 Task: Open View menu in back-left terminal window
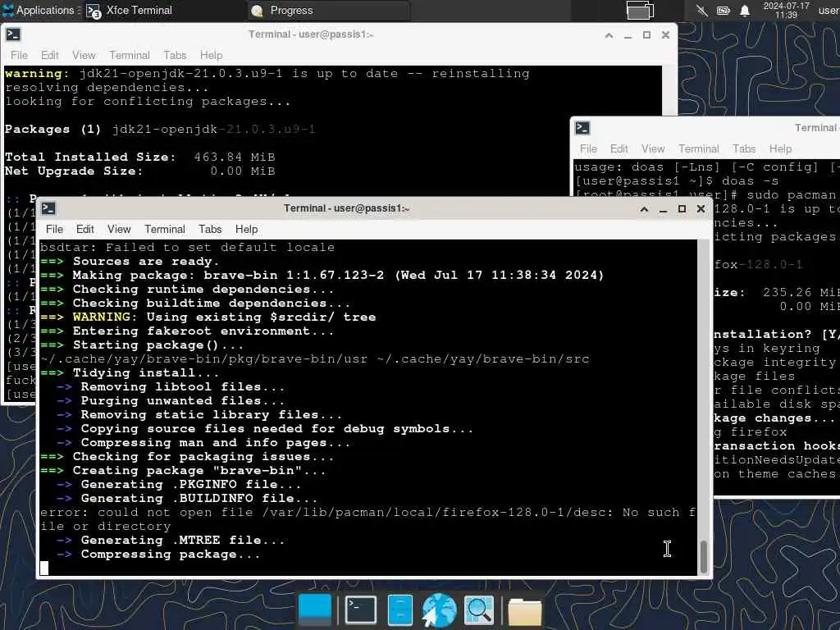tap(84, 55)
